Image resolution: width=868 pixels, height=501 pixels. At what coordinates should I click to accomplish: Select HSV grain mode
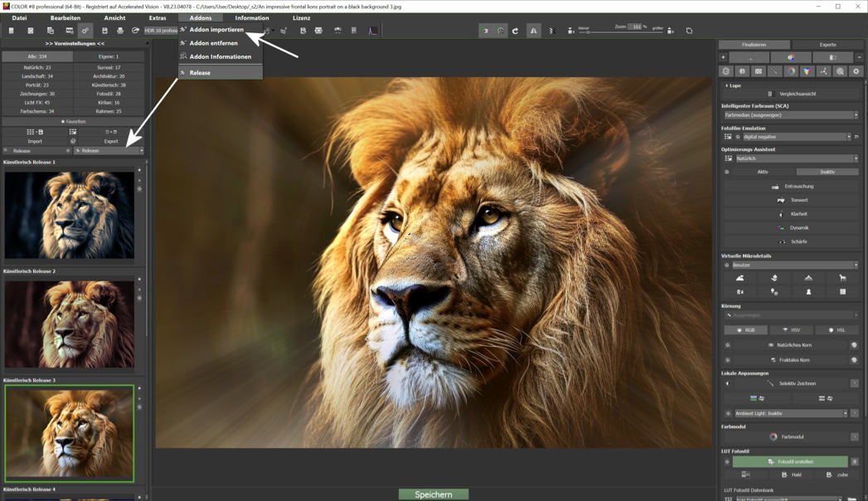click(x=791, y=330)
